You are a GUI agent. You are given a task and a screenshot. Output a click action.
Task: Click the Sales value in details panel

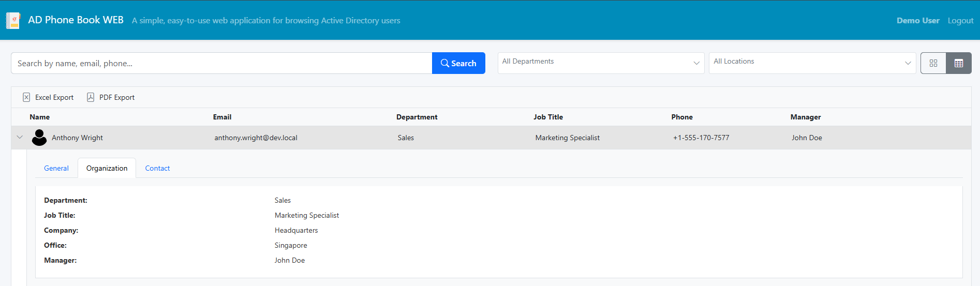tap(283, 200)
